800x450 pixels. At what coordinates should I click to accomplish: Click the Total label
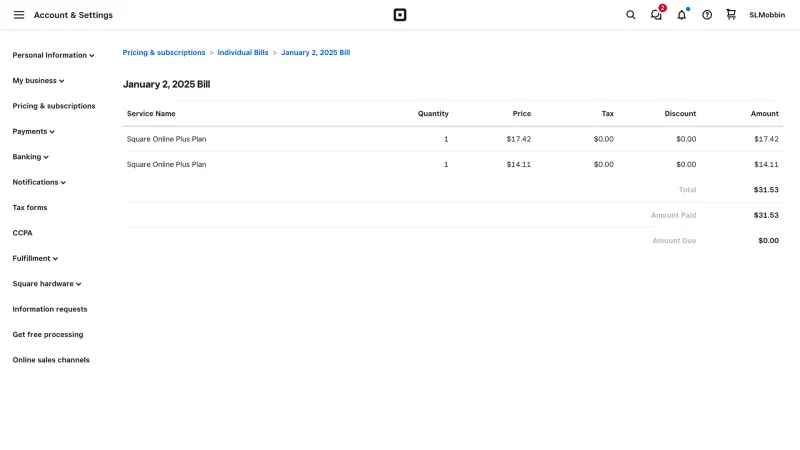[x=687, y=190]
